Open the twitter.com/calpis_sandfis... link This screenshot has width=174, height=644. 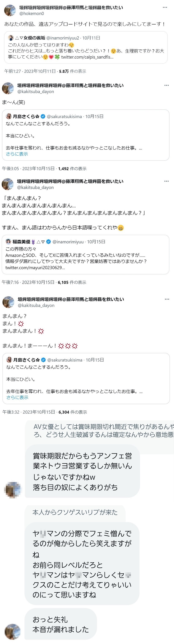pyautogui.click(x=87, y=57)
